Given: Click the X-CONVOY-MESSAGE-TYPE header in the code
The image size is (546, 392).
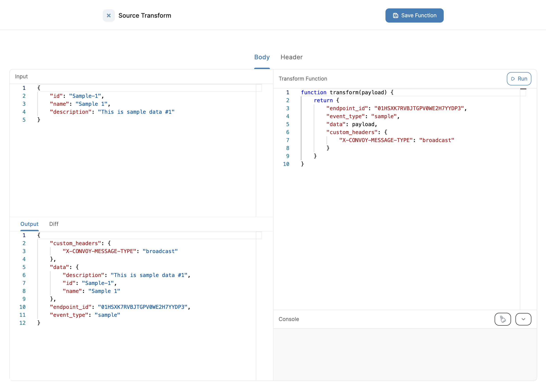Looking at the screenshot, I should point(376,140).
